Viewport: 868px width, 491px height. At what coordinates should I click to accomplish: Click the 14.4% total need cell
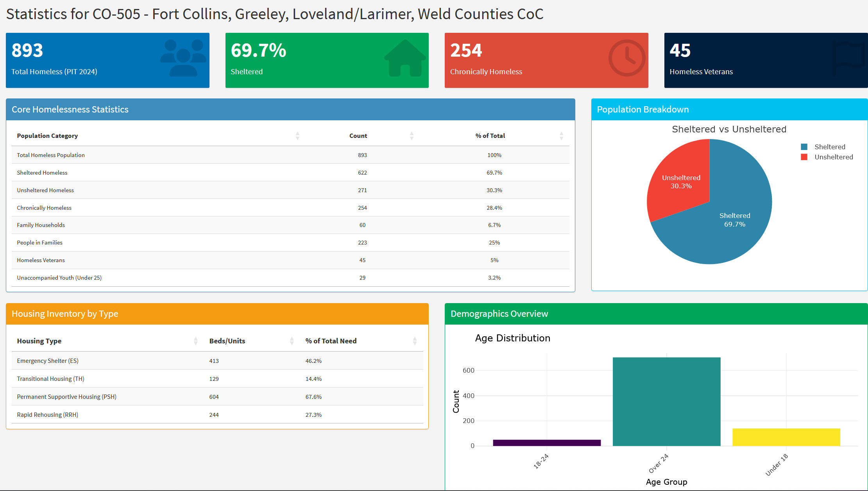(x=313, y=379)
